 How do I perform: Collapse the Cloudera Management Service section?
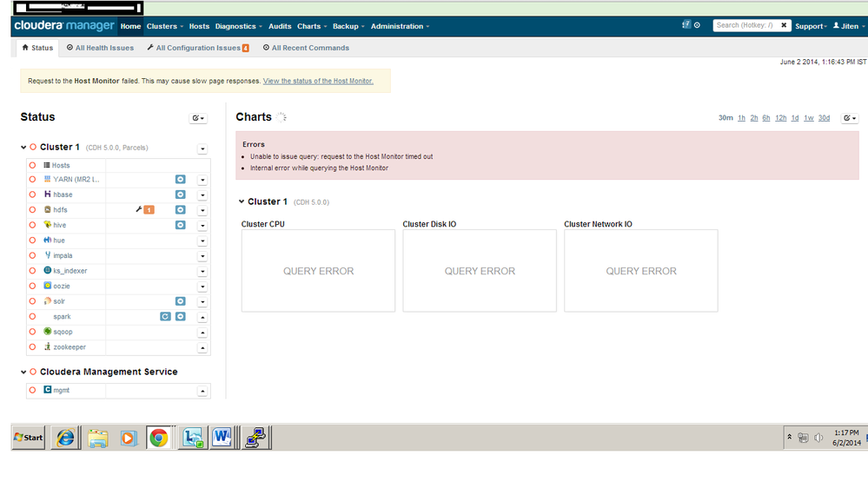click(x=23, y=372)
